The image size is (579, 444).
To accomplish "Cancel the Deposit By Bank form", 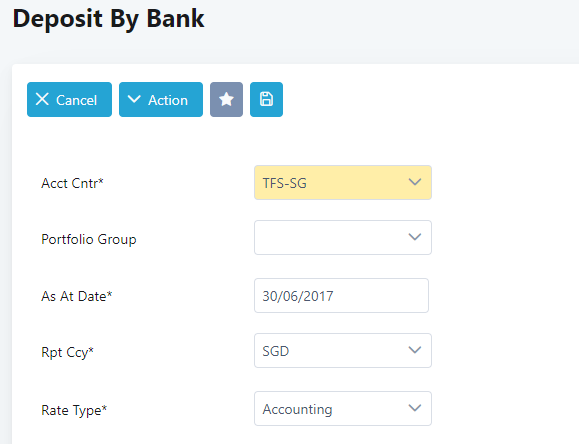I will click(x=69, y=99).
